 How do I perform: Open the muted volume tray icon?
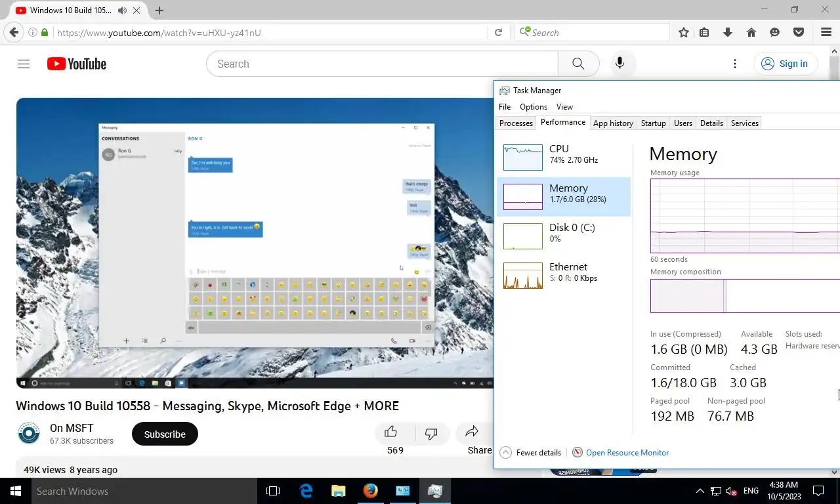[x=732, y=491]
